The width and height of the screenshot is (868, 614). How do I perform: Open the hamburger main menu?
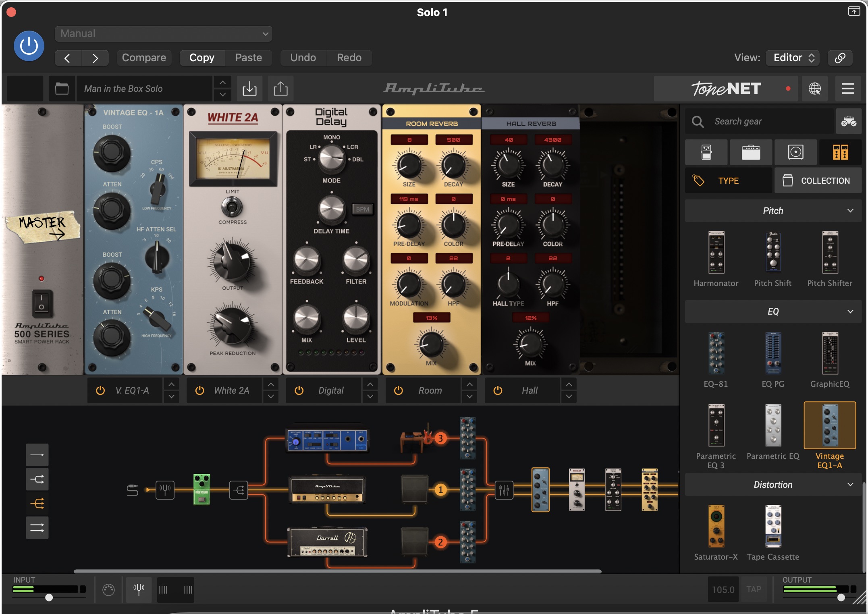click(848, 88)
